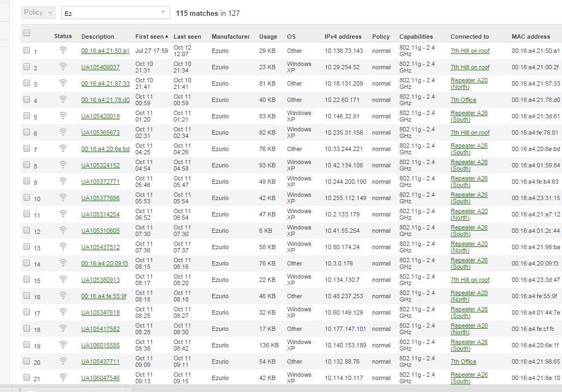The image size is (562, 392).
Task: Open client UA105409037 link
Action: click(x=100, y=67)
